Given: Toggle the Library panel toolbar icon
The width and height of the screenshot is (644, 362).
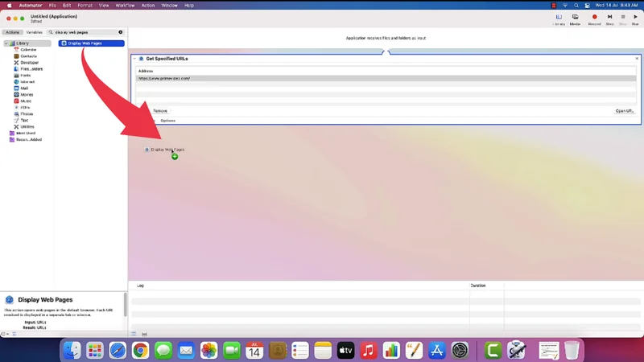Looking at the screenshot, I should (559, 18).
